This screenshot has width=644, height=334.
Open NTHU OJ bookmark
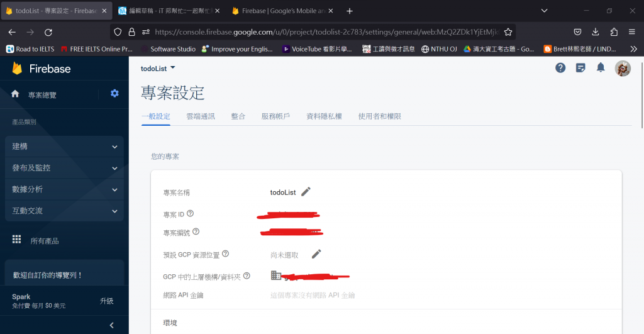coord(439,49)
